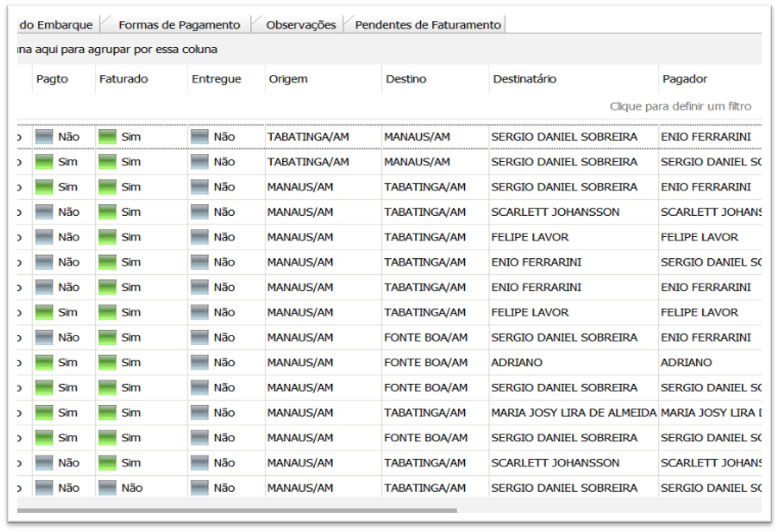Click the gray Não Pagto icon for SCARLETT JOHANSSON
779x532 pixels.
click(x=43, y=212)
